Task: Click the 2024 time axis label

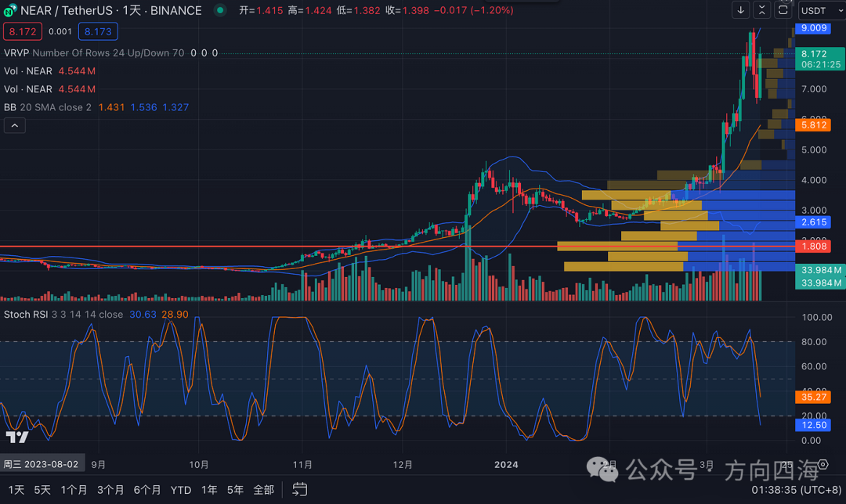Action: (506, 465)
